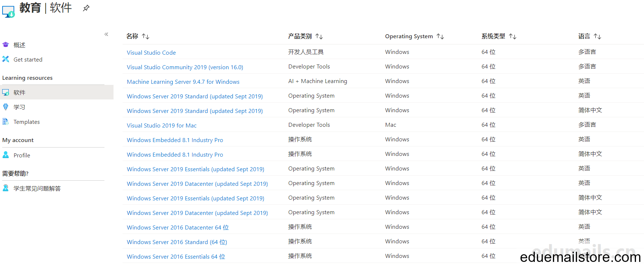The width and height of the screenshot is (644, 267).
Task: Click the 教育 software header icon
Action: click(x=8, y=11)
